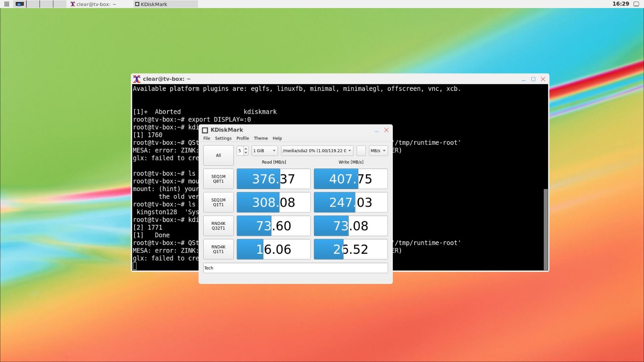Switch to the second workspace in the pager
644x362 pixels.
click(x=33, y=4)
